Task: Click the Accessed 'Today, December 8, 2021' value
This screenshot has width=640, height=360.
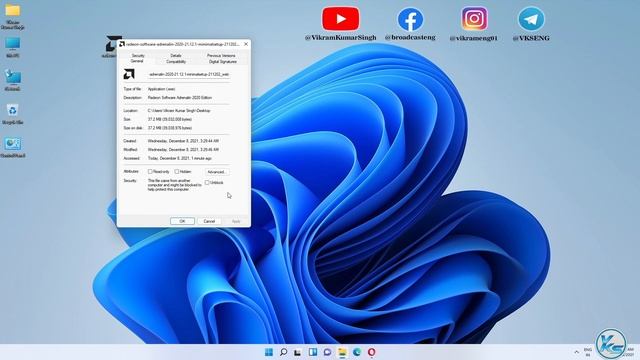Action: click(179, 158)
